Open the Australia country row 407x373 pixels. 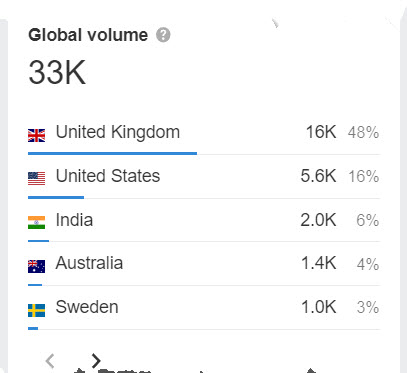coord(204,264)
